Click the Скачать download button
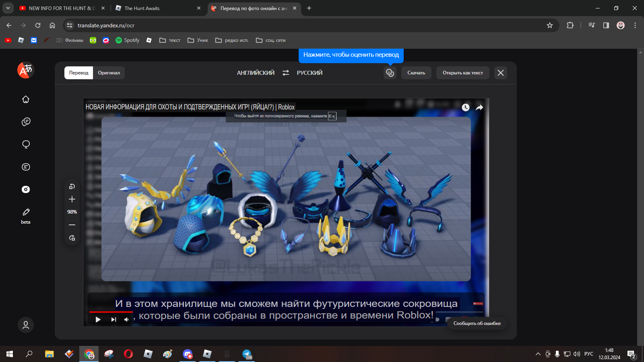The image size is (644, 362). tap(416, 73)
